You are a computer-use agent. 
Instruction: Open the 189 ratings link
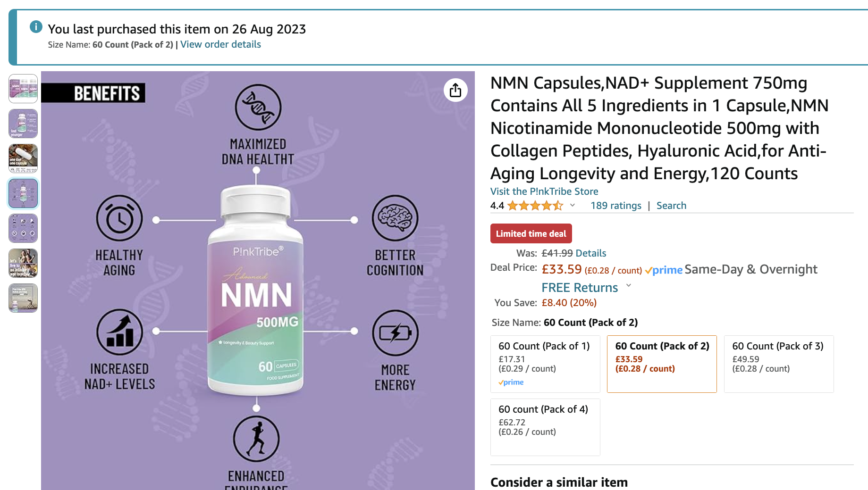615,206
